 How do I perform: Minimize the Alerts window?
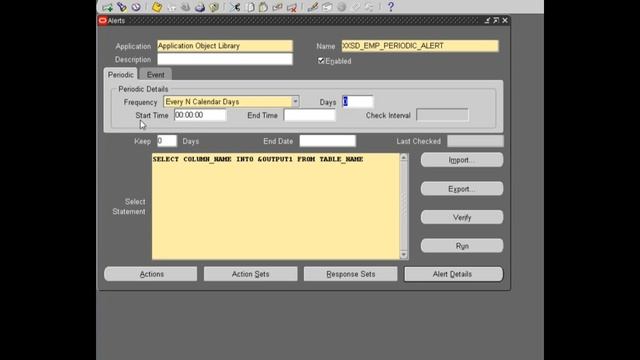487,20
